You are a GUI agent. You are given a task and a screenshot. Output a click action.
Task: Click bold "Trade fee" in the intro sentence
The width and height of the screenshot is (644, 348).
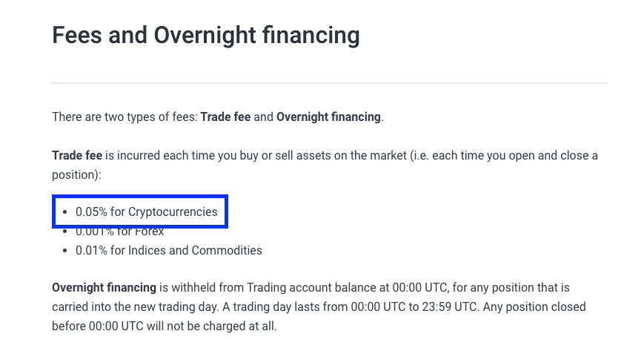click(x=225, y=117)
